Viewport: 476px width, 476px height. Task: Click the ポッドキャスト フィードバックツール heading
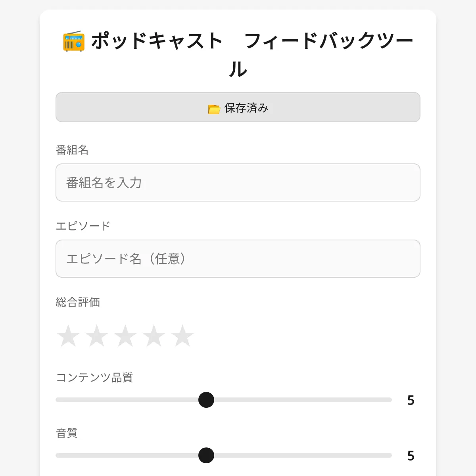tap(251, 41)
